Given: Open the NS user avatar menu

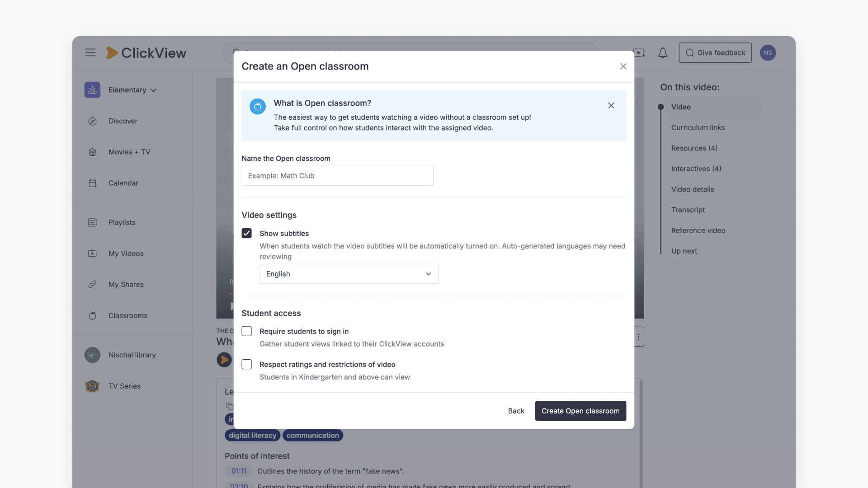Looking at the screenshot, I should 768,53.
